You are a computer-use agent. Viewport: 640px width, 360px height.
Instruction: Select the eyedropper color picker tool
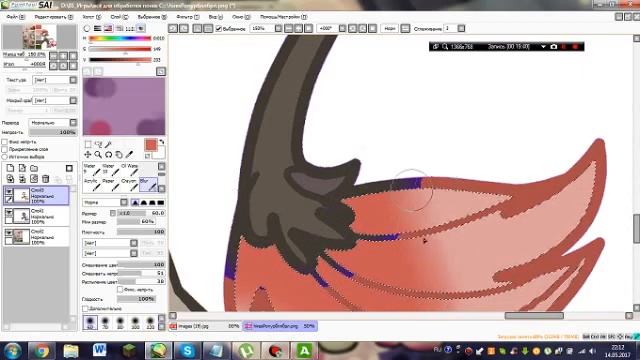pos(129,155)
